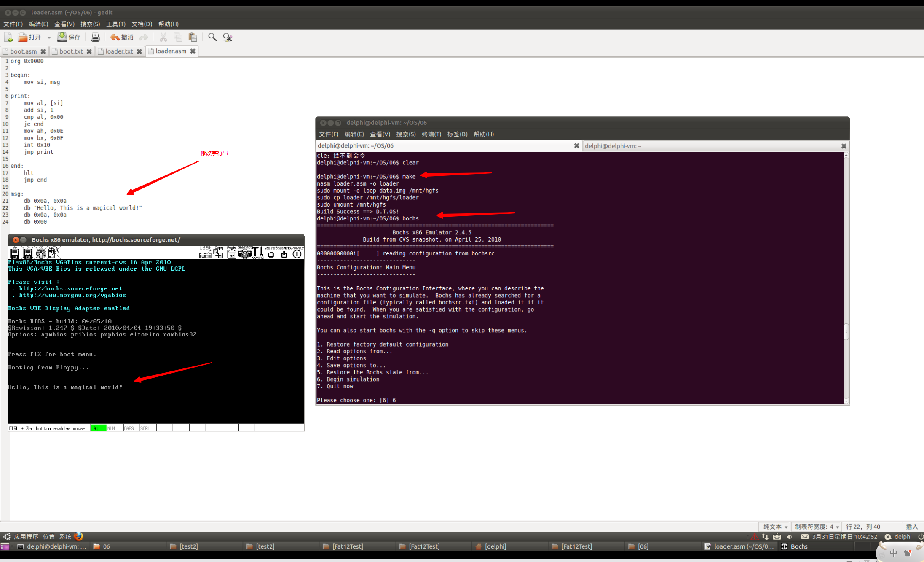Expand the Open recent files dropdown arrow
The image size is (924, 562).
point(49,38)
